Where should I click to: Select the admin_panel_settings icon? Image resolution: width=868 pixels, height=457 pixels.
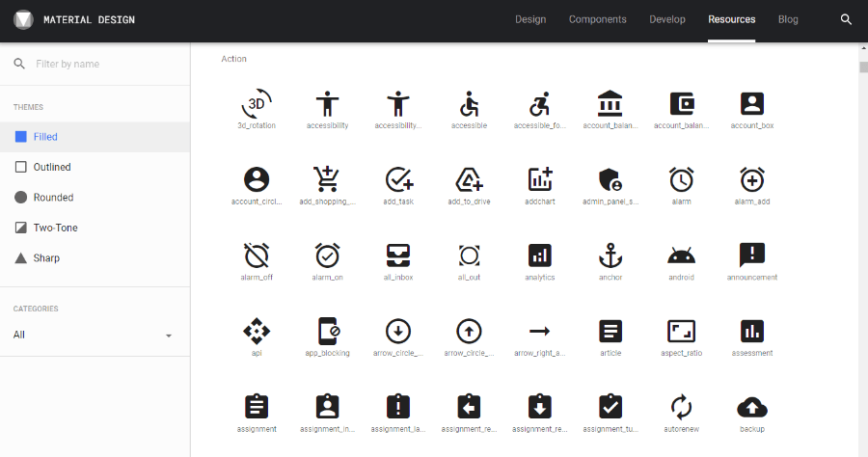pos(610,179)
